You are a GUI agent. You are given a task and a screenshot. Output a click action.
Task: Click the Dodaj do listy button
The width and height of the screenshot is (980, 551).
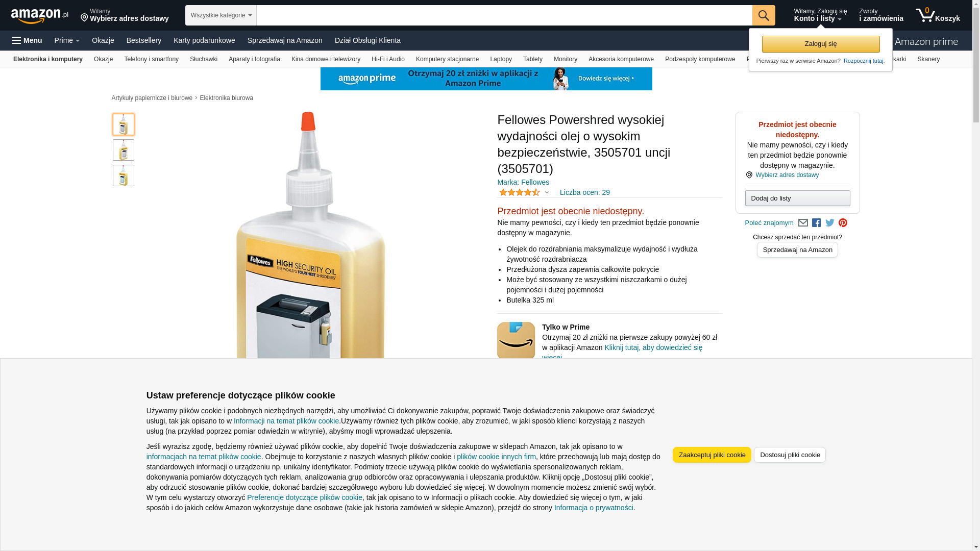click(x=797, y=198)
